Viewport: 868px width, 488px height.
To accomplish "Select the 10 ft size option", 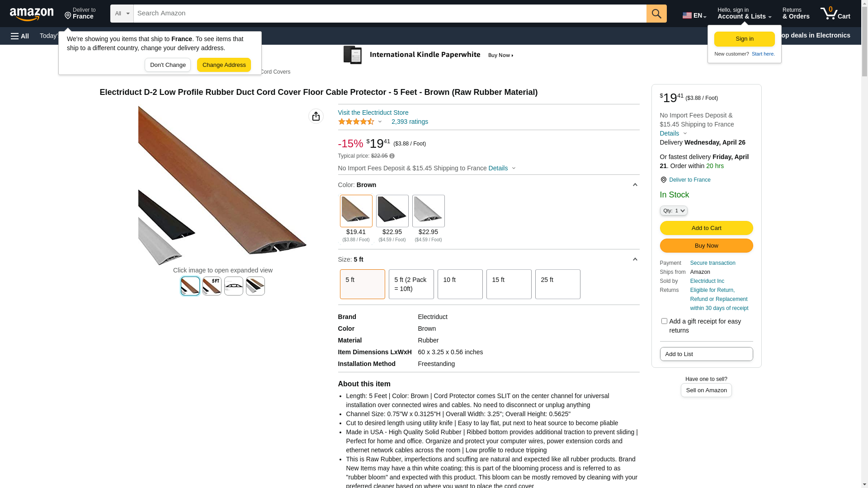I will (x=460, y=284).
